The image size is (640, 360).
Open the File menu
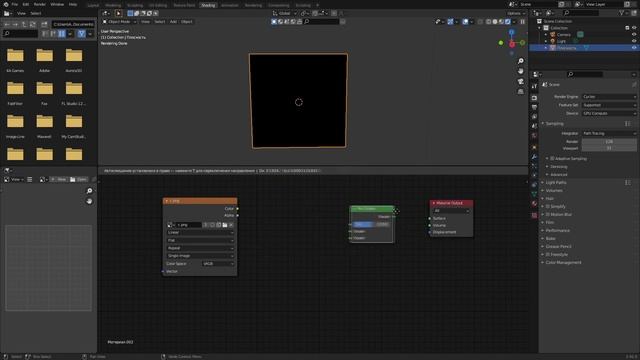coord(15,4)
